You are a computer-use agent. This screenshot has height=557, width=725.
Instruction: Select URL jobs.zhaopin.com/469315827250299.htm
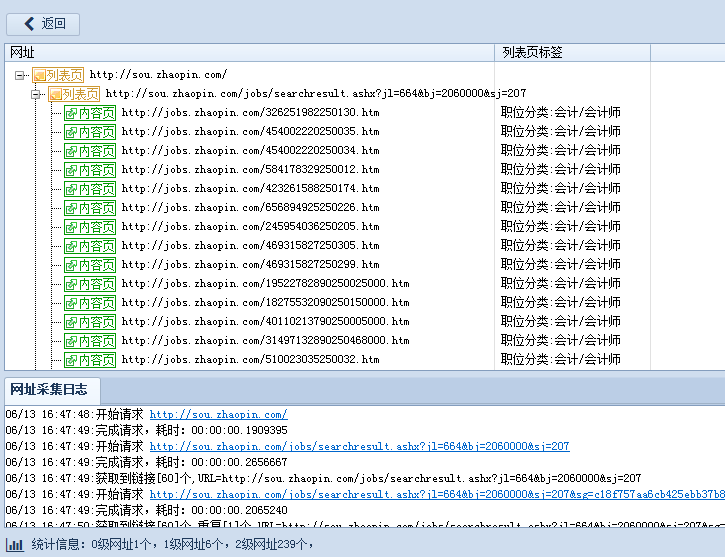coord(250,264)
